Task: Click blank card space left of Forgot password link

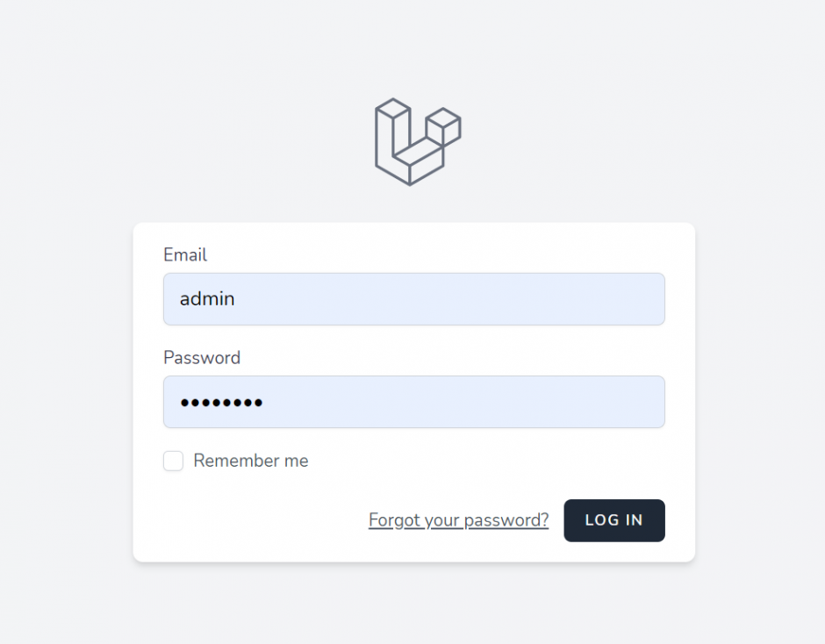Action: 253,520
